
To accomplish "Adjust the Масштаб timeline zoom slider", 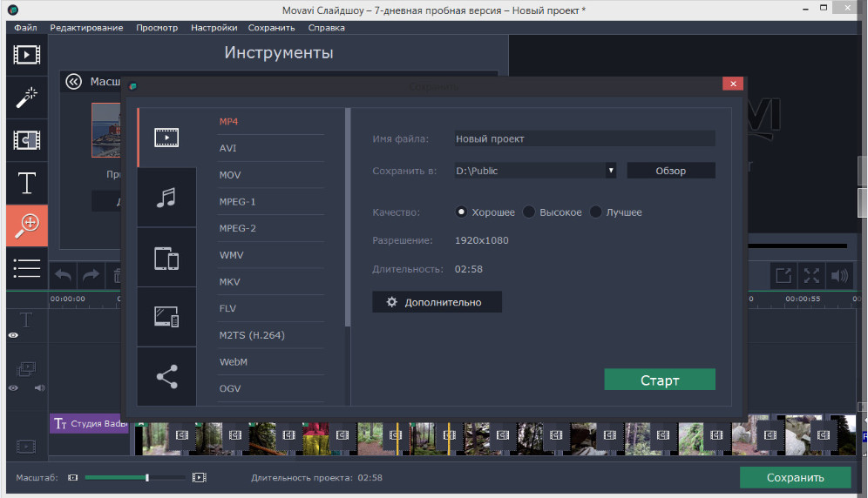I will coord(134,477).
